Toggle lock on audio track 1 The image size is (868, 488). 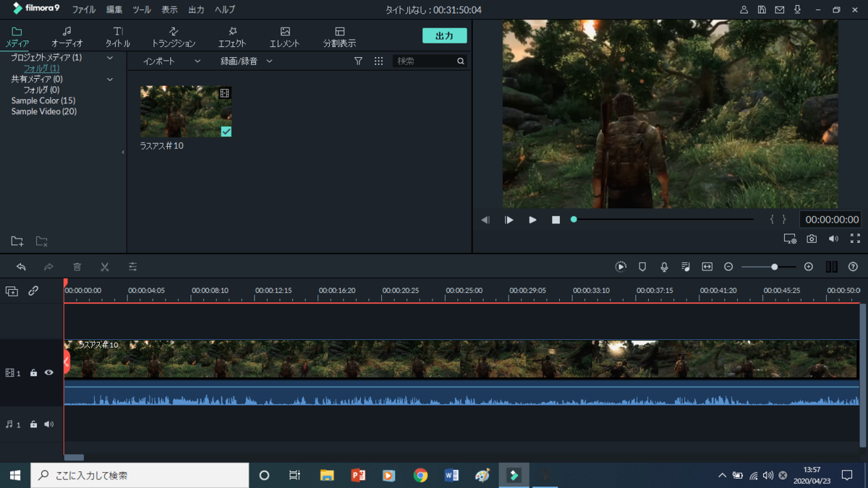(x=33, y=424)
